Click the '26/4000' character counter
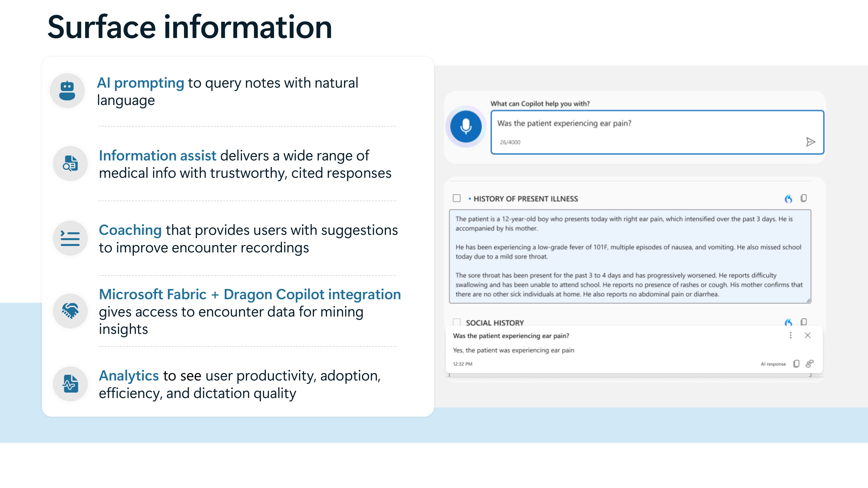The height and width of the screenshot is (488, 868). click(510, 142)
